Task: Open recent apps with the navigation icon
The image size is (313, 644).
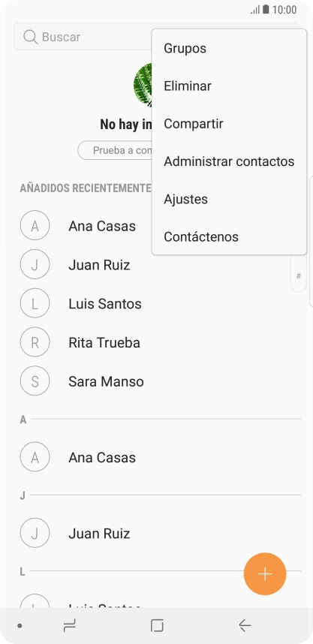Action: [x=69, y=625]
